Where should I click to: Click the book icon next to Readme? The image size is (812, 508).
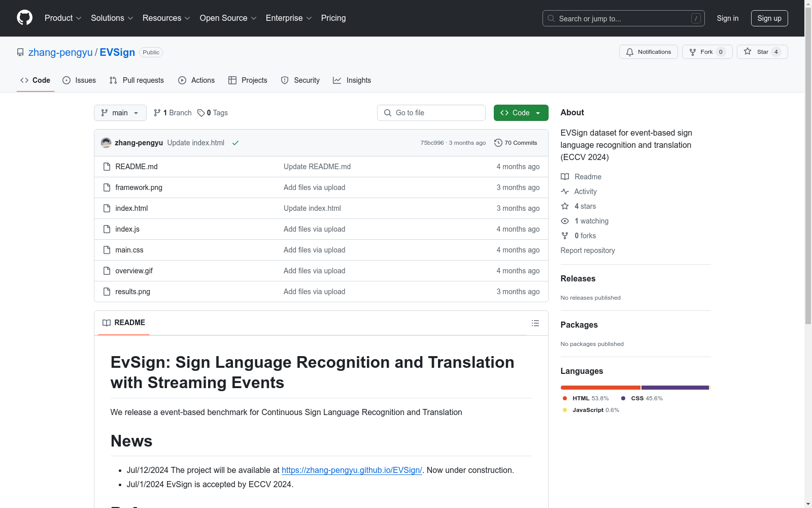[x=565, y=177]
